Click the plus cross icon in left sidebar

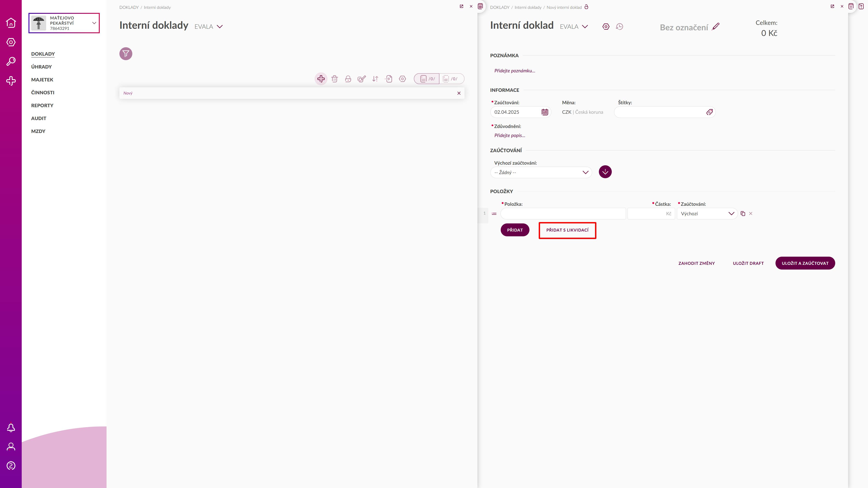[11, 81]
